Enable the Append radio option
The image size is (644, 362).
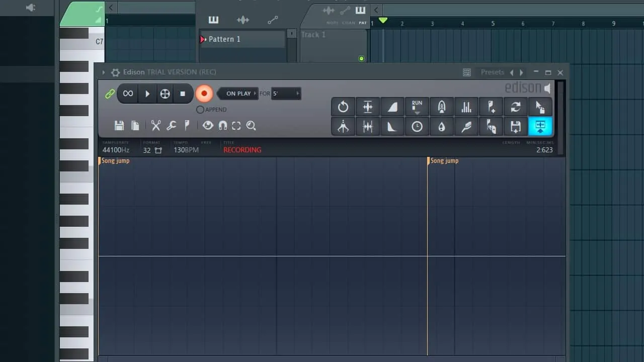[x=200, y=110]
